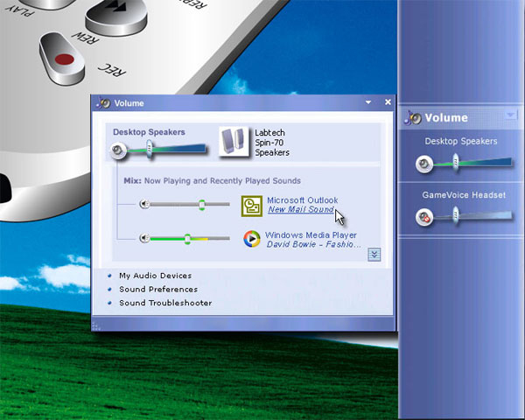Close the Volume window
The height and width of the screenshot is (420, 525).
click(x=388, y=101)
